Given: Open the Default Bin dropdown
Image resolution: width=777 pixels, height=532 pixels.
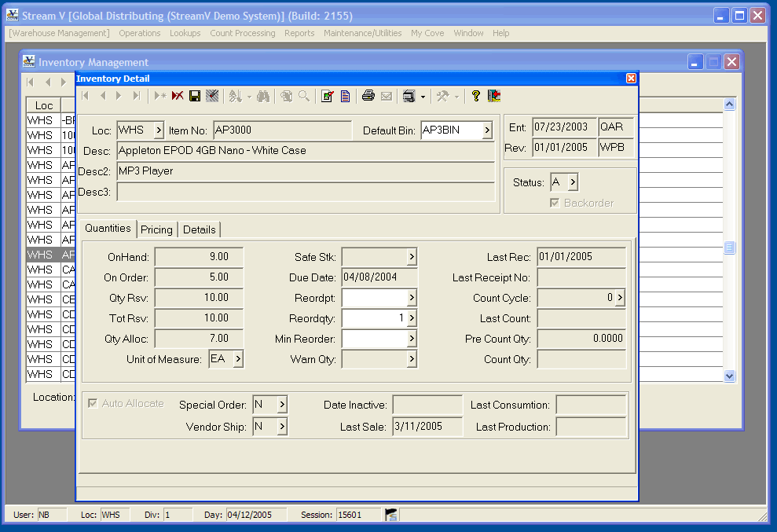Looking at the screenshot, I should 486,130.
